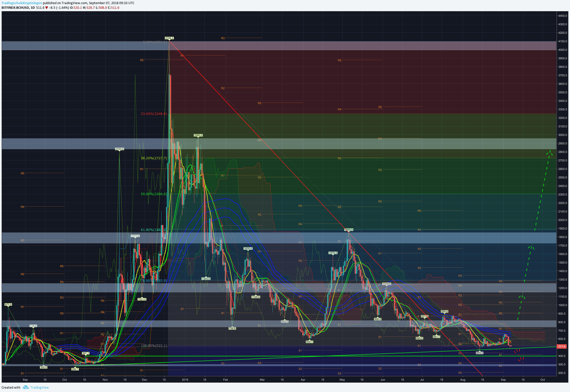This screenshot has height=392, width=570.
Task: Click the 280.1 October low marker
Action: pyautogui.click(x=75, y=369)
